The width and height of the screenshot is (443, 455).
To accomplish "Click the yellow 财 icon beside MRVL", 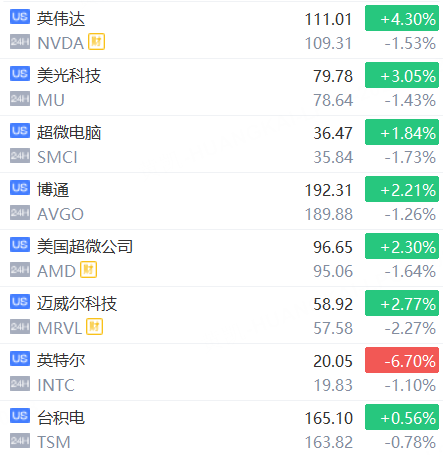I will click(94, 327).
